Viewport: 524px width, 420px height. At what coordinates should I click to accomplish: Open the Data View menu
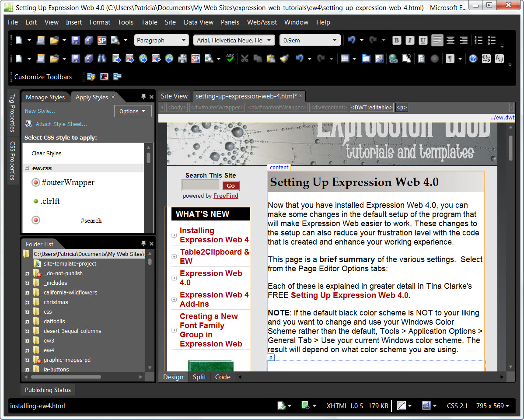(x=199, y=22)
